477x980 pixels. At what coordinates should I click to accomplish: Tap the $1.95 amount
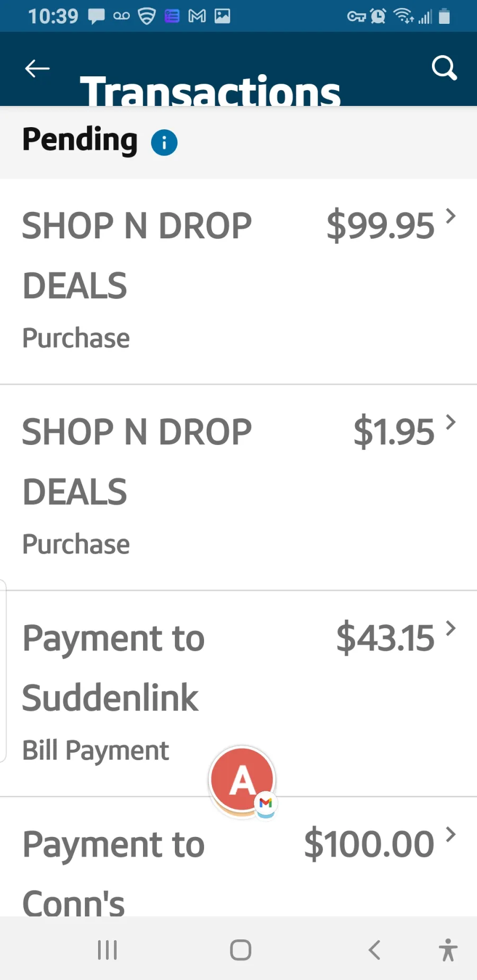(394, 432)
